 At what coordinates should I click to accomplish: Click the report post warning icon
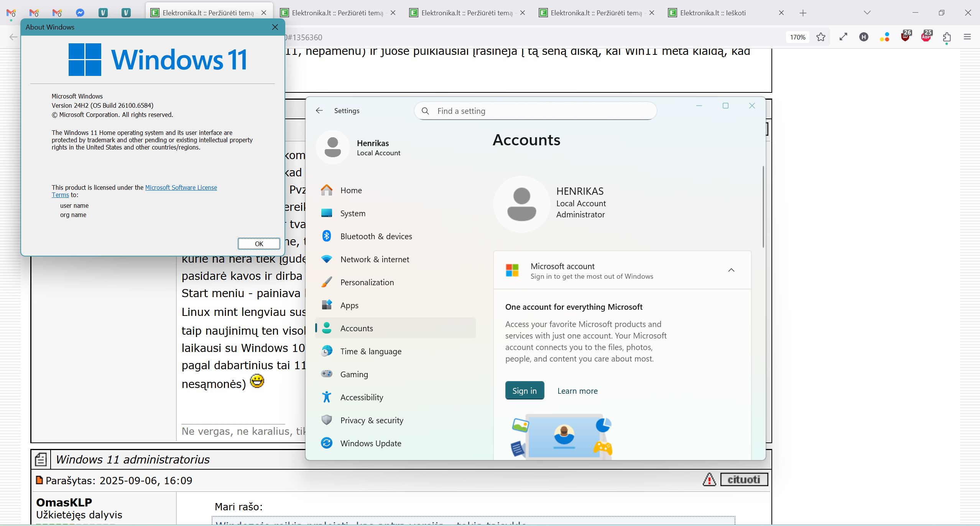click(x=709, y=479)
